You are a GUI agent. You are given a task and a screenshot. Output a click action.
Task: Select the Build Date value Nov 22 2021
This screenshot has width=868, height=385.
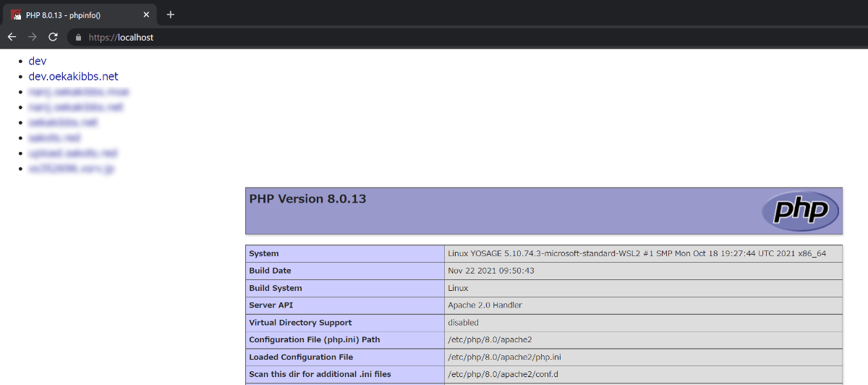click(491, 271)
